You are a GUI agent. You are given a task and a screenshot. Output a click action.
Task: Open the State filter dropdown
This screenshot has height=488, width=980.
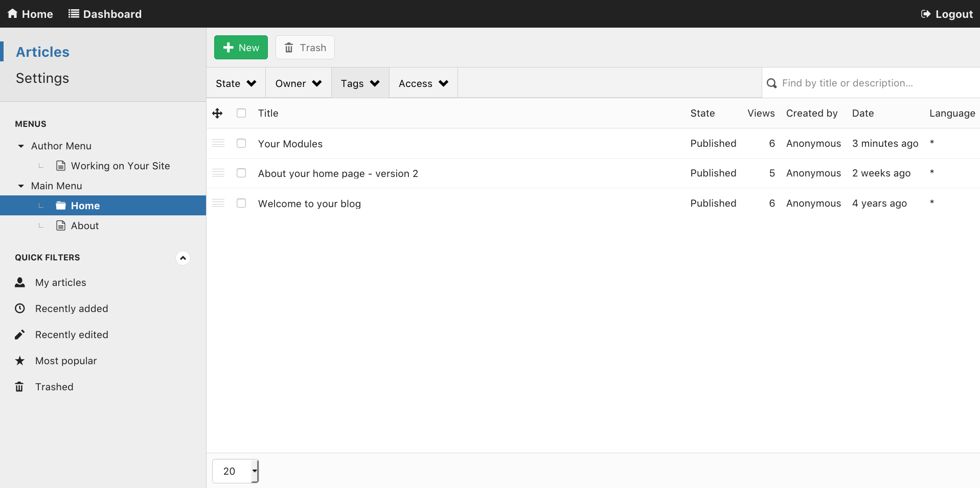tap(236, 83)
